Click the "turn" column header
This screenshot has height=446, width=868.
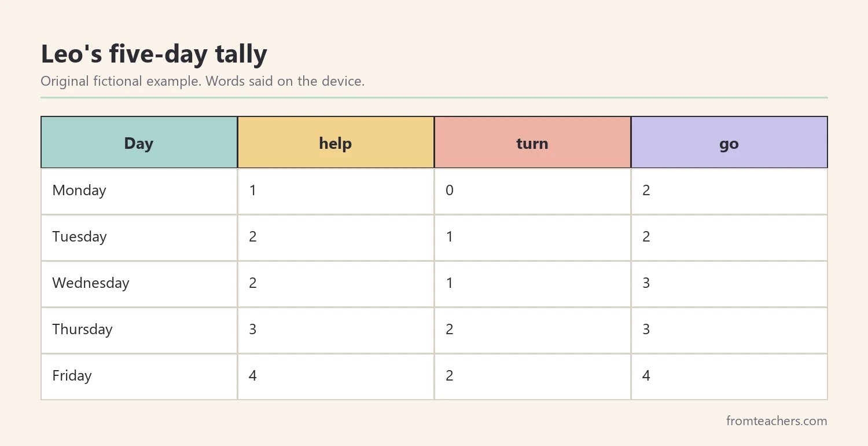532,142
